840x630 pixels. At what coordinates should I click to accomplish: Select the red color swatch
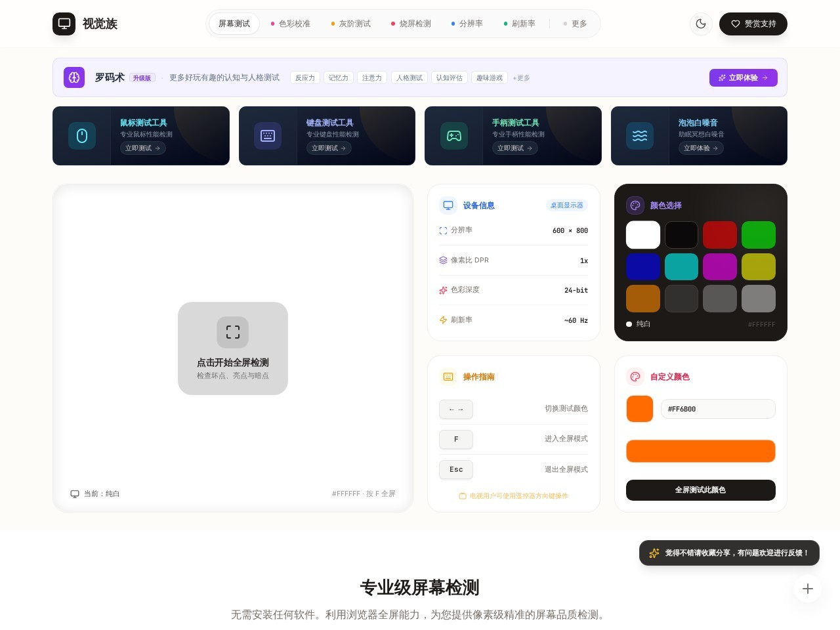pos(720,235)
